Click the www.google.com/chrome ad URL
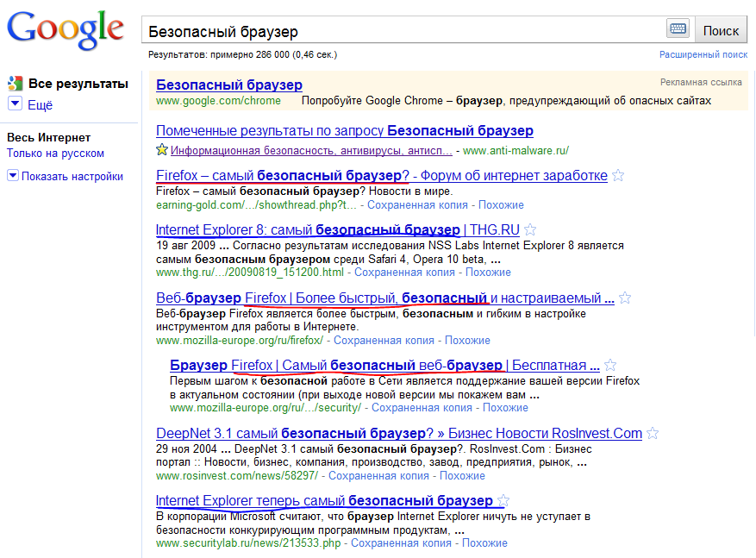Screen dimensions: 756x558 (218, 101)
